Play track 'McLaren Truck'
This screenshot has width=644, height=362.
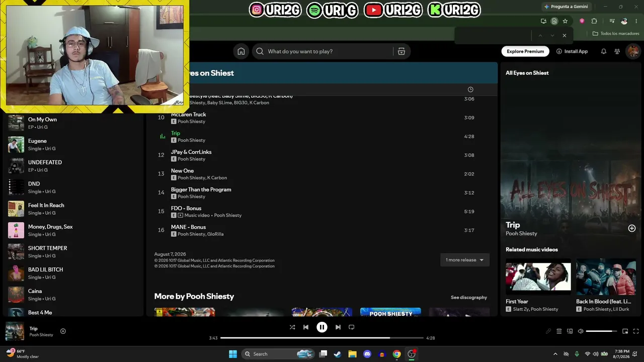(189, 115)
